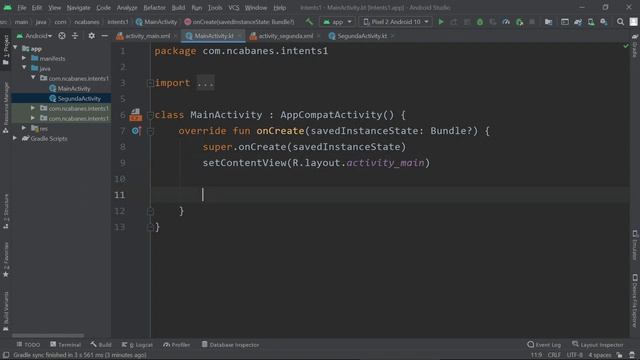Screen dimensions: 640x360
Task: Click the Apply Changes icon beside Run
Action: point(454,22)
